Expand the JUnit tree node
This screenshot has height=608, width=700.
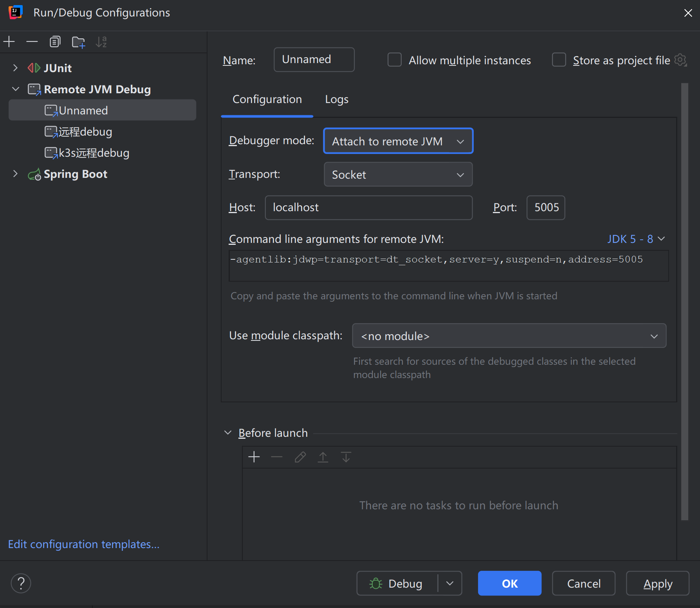(x=15, y=68)
